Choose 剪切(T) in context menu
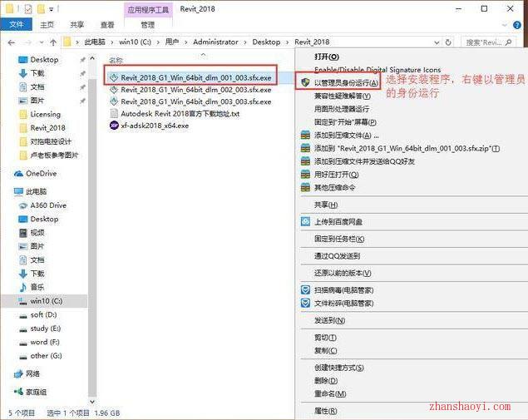The image size is (528, 420). pyautogui.click(x=325, y=338)
